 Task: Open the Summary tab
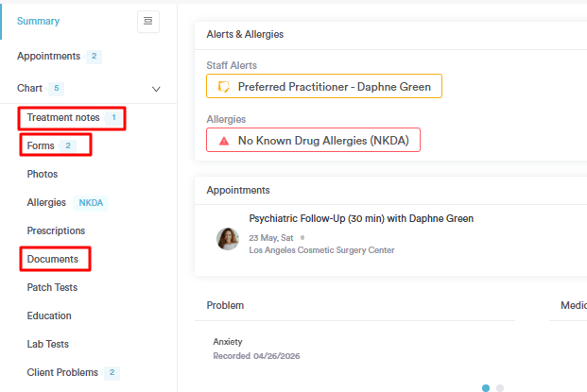coord(38,21)
